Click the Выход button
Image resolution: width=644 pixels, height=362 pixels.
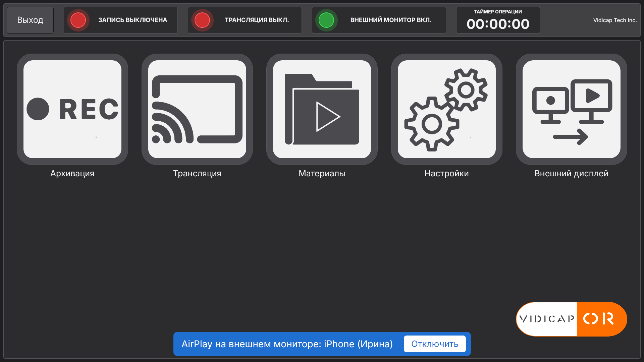click(x=30, y=20)
